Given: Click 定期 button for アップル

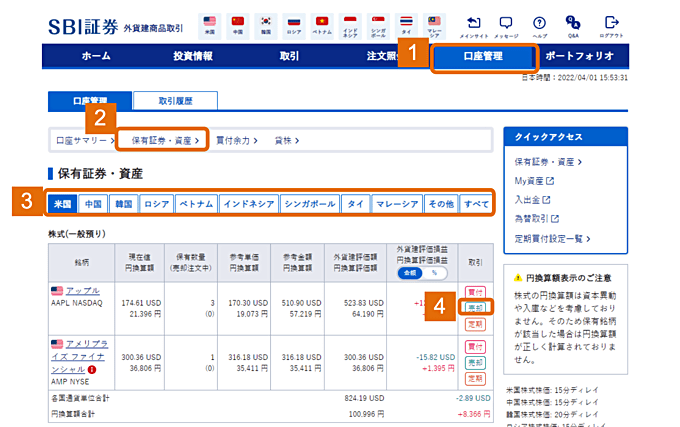Looking at the screenshot, I should [x=475, y=324].
